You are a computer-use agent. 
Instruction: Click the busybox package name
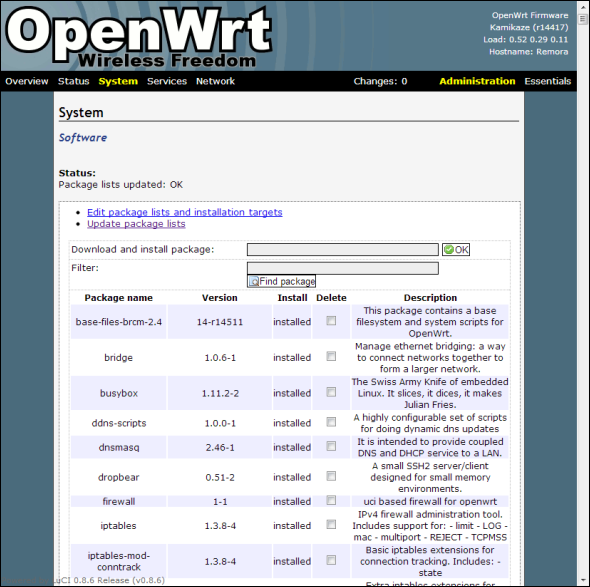pyautogui.click(x=119, y=393)
